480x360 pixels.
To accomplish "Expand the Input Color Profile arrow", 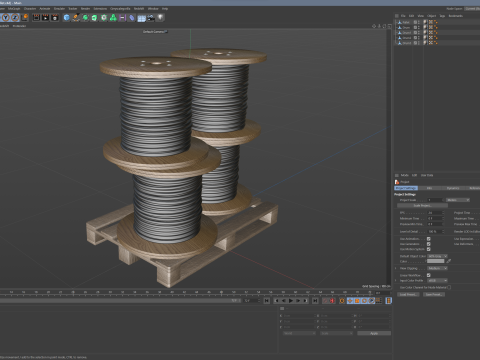I will click(x=396, y=281).
